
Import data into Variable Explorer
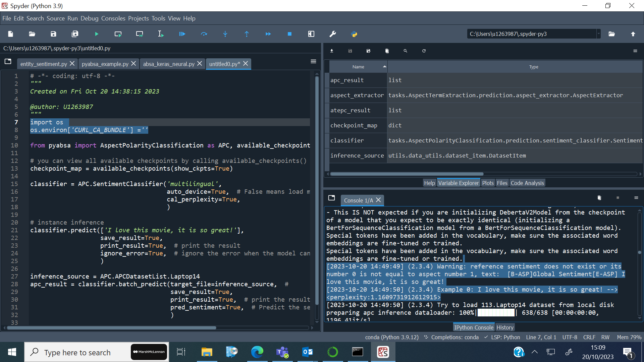(x=331, y=51)
